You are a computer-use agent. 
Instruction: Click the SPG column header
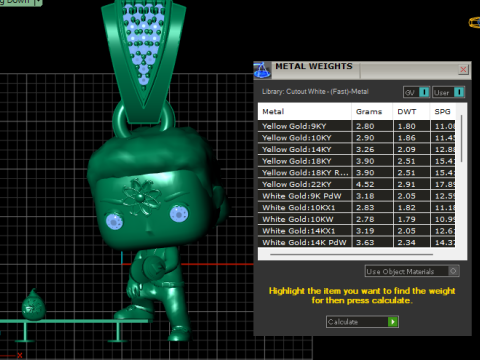(x=443, y=112)
